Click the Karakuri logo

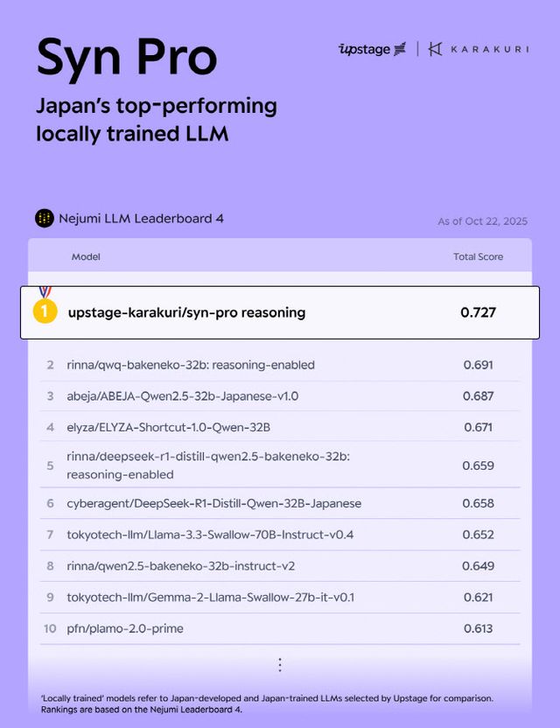(478, 49)
